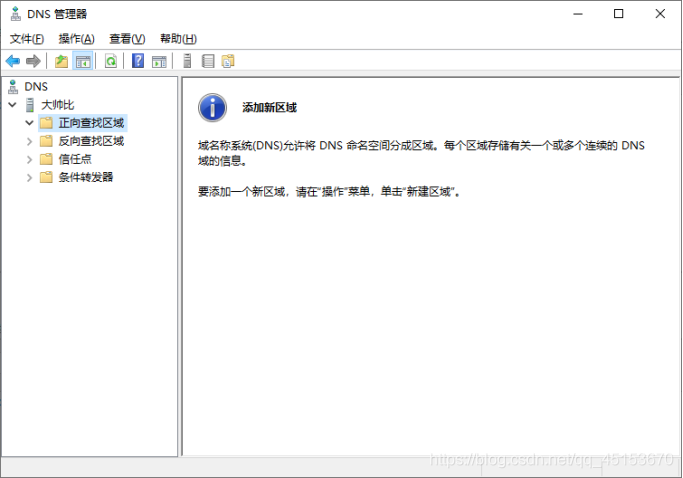Screen dimensions: 683x478
Task: Toggle the Show/Hide Console Tree toolbar button
Action: coord(83,61)
